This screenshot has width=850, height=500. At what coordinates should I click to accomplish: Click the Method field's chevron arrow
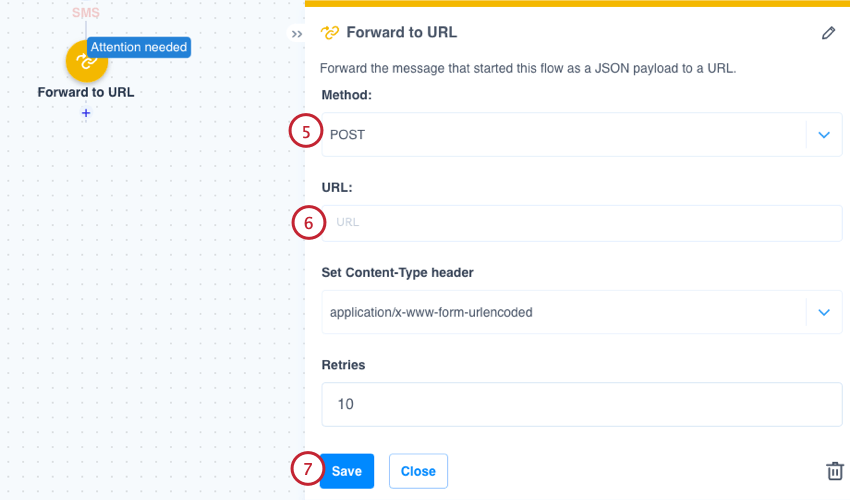pos(824,134)
